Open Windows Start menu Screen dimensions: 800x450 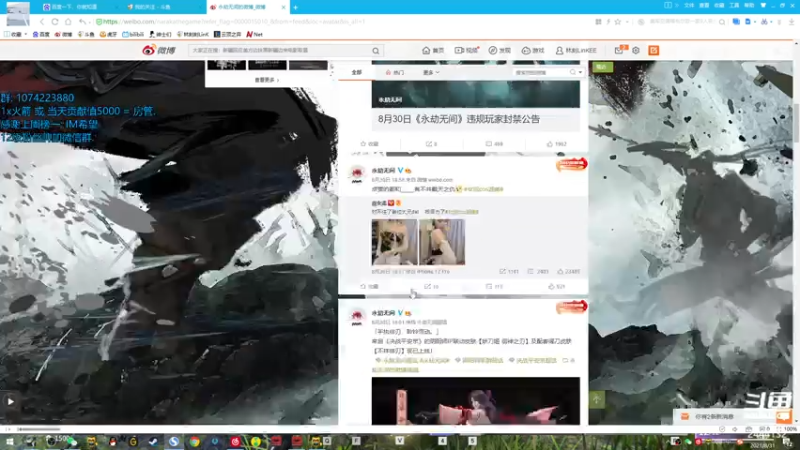9,441
